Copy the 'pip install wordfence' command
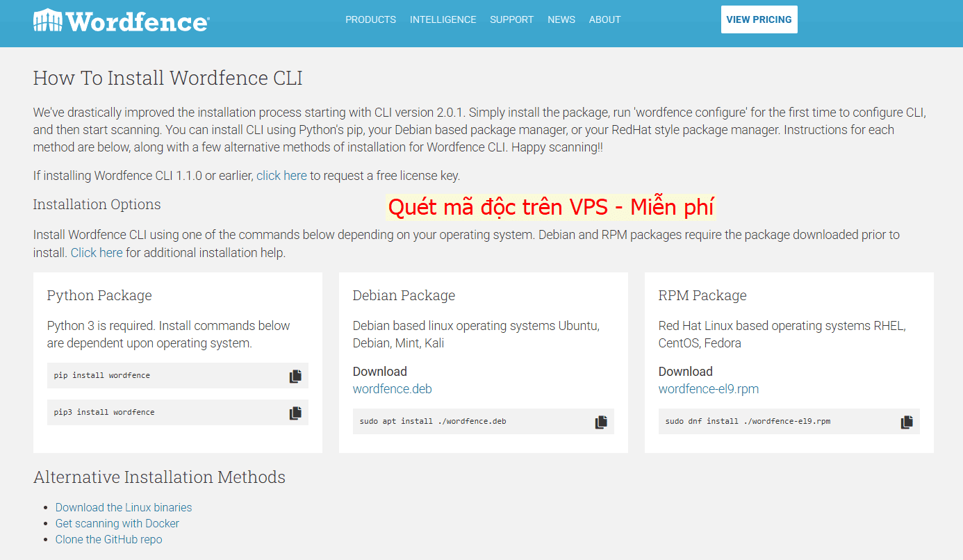This screenshot has width=963, height=560. 295,377
